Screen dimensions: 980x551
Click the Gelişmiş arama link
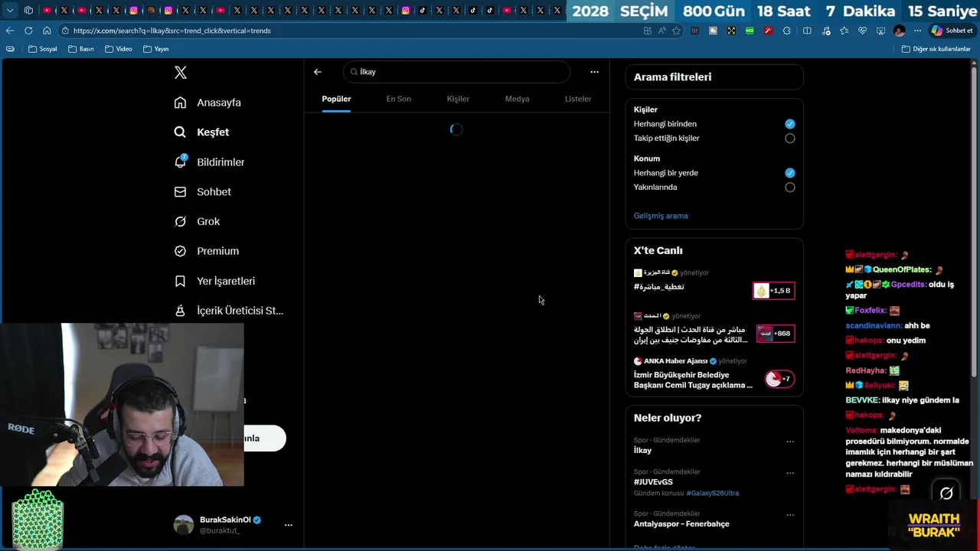pos(661,216)
